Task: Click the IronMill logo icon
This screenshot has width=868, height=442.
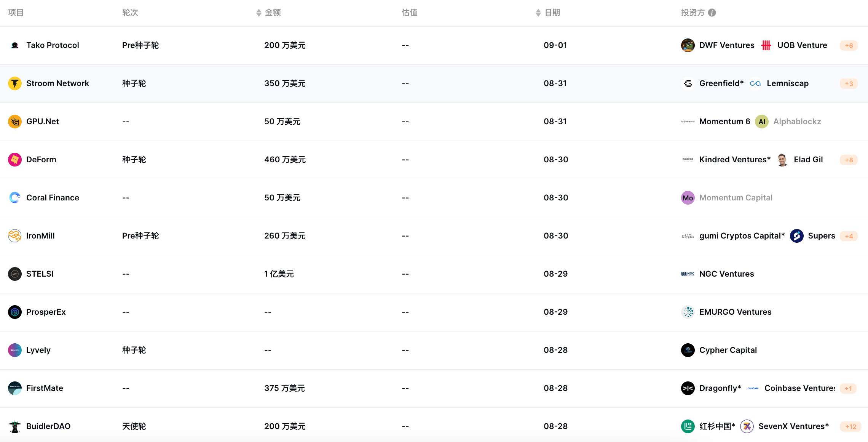Action: [15, 236]
